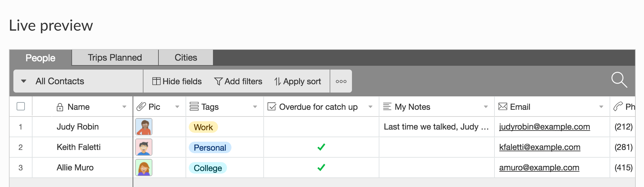
Task: Toggle the select-all rows checkbox
Action: pyautogui.click(x=21, y=106)
